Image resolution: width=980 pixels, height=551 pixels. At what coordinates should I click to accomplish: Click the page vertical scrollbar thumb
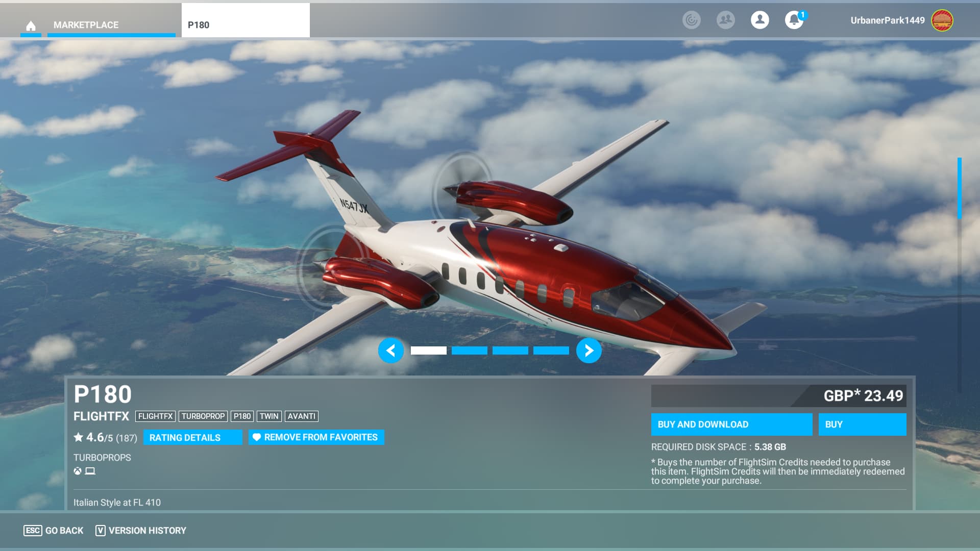[960, 188]
